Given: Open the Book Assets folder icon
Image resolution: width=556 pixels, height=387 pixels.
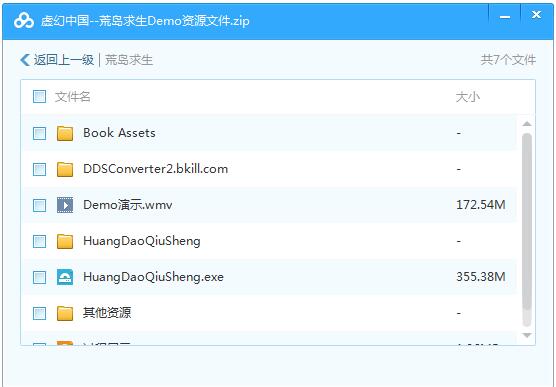Looking at the screenshot, I should [x=65, y=133].
